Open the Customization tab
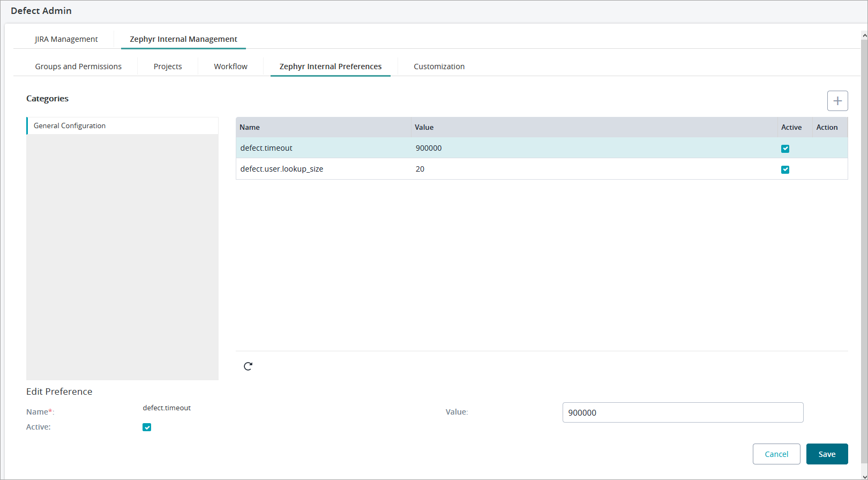This screenshot has height=480, width=868. click(x=439, y=67)
